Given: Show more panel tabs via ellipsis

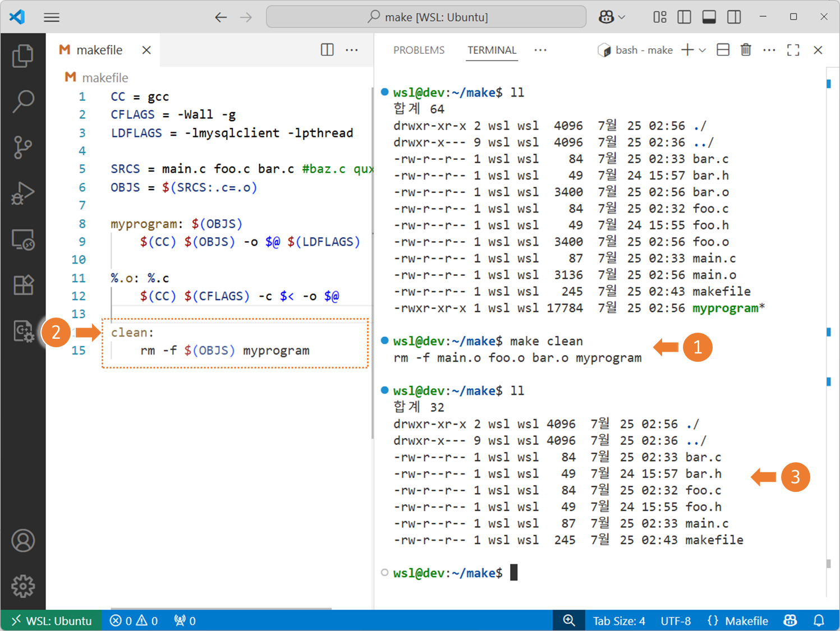Looking at the screenshot, I should [540, 50].
